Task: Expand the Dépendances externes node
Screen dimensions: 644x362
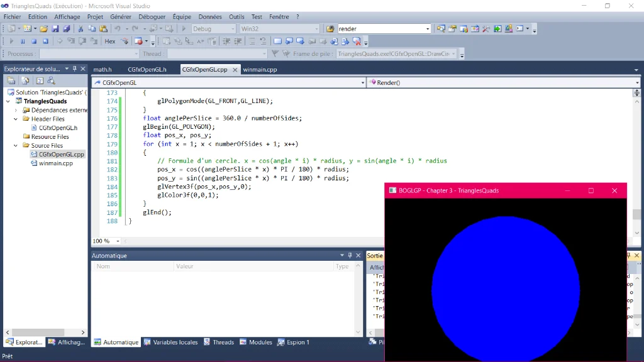Action: (x=16, y=110)
